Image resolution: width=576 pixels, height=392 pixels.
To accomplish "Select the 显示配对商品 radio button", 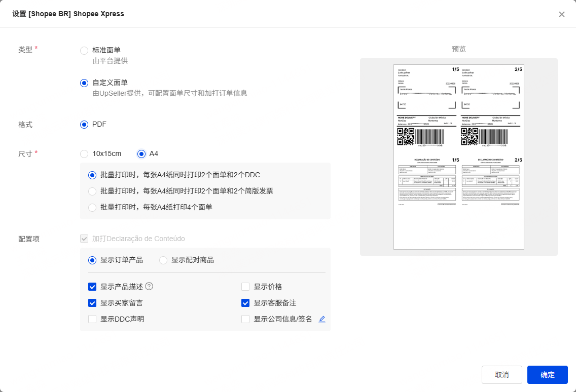I will pyautogui.click(x=163, y=260).
